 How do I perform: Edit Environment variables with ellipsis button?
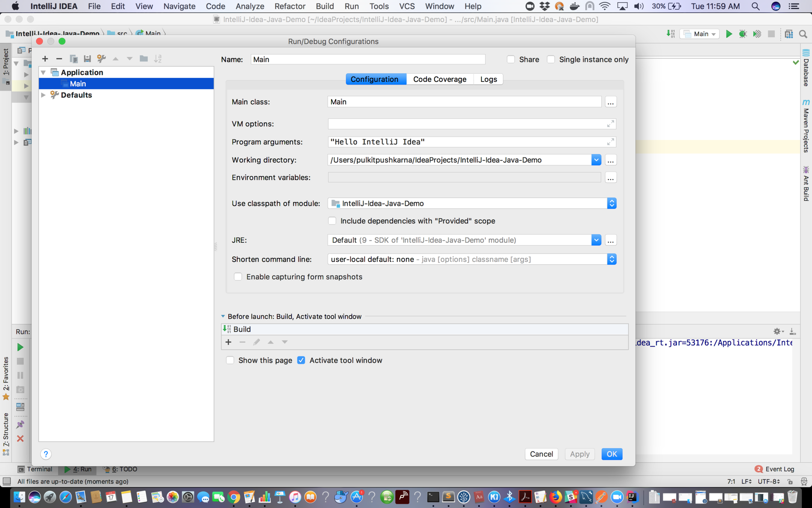tap(611, 178)
